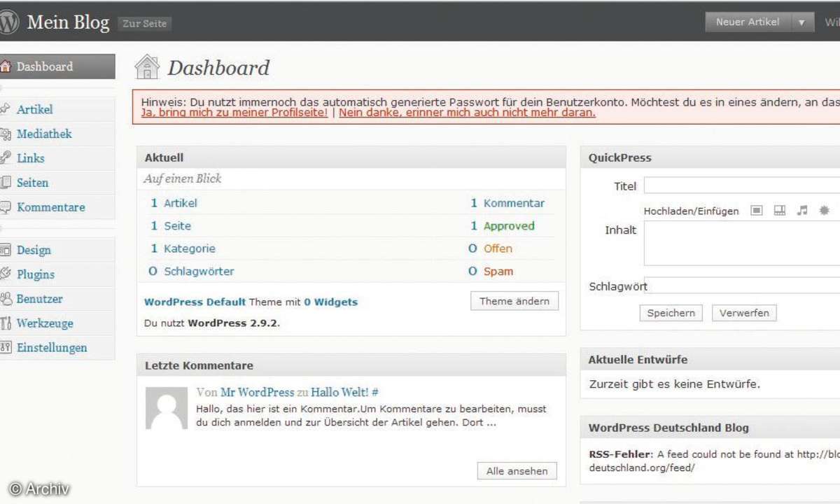Click Mr WordPress commenter avatar
Viewport: 840px width, 504px height.
167,407
